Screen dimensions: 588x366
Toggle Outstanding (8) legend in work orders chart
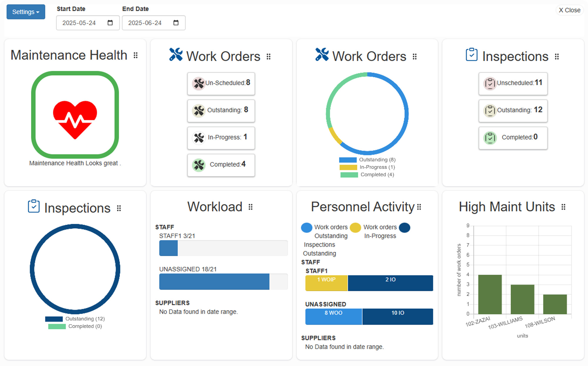pos(367,160)
